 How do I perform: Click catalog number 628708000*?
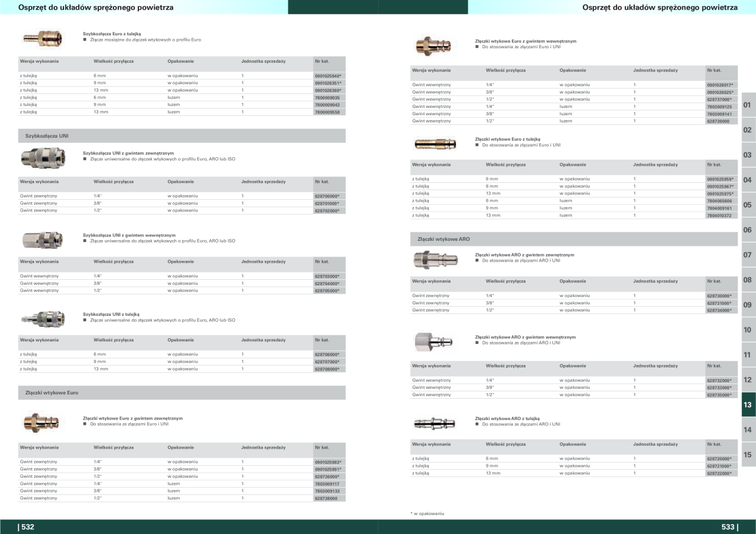coord(327,369)
